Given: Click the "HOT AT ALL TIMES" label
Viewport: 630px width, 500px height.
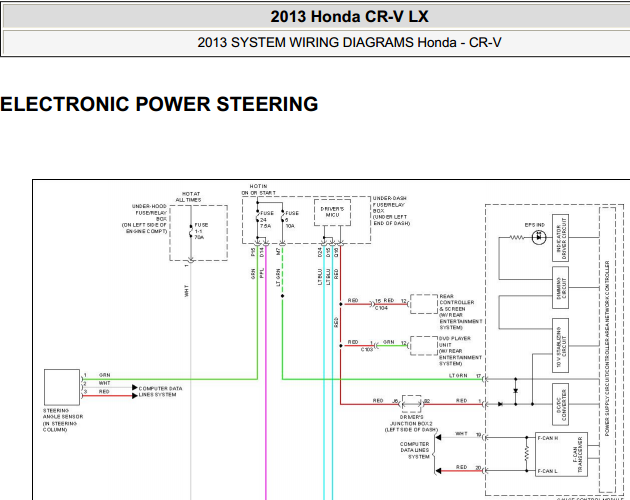Looking at the screenshot, I should point(190,197).
